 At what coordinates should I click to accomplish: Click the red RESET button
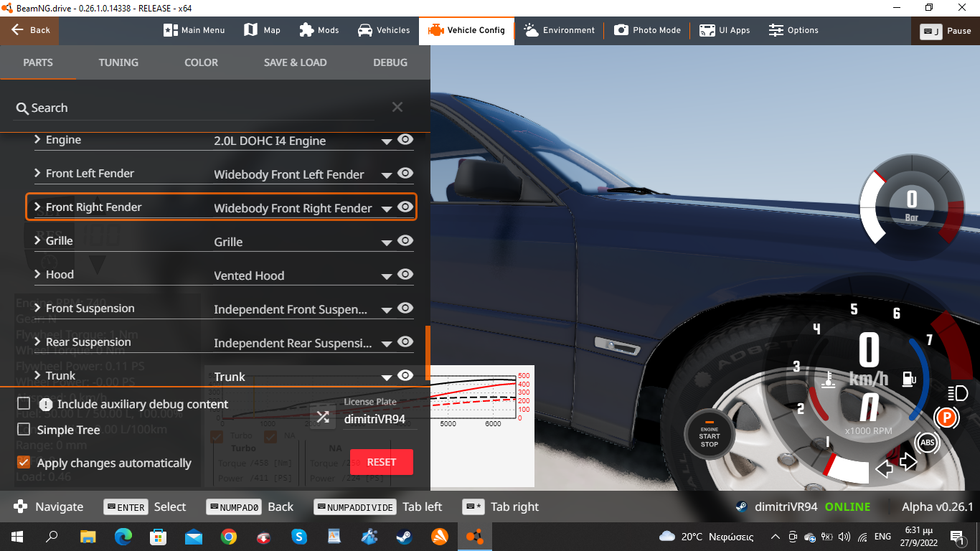(382, 462)
